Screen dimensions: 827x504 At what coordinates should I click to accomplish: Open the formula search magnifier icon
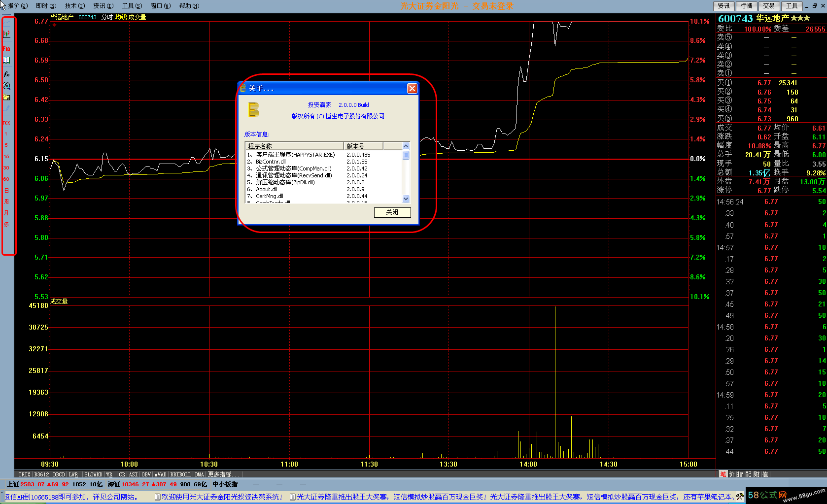click(x=6, y=86)
